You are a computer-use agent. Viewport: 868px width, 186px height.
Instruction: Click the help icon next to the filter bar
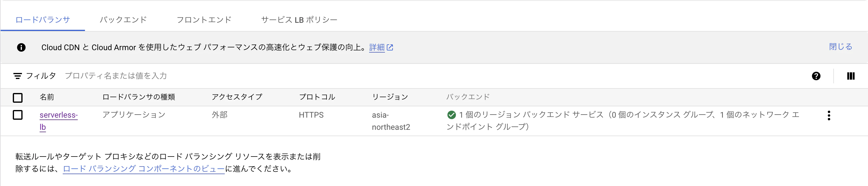pos(817,76)
